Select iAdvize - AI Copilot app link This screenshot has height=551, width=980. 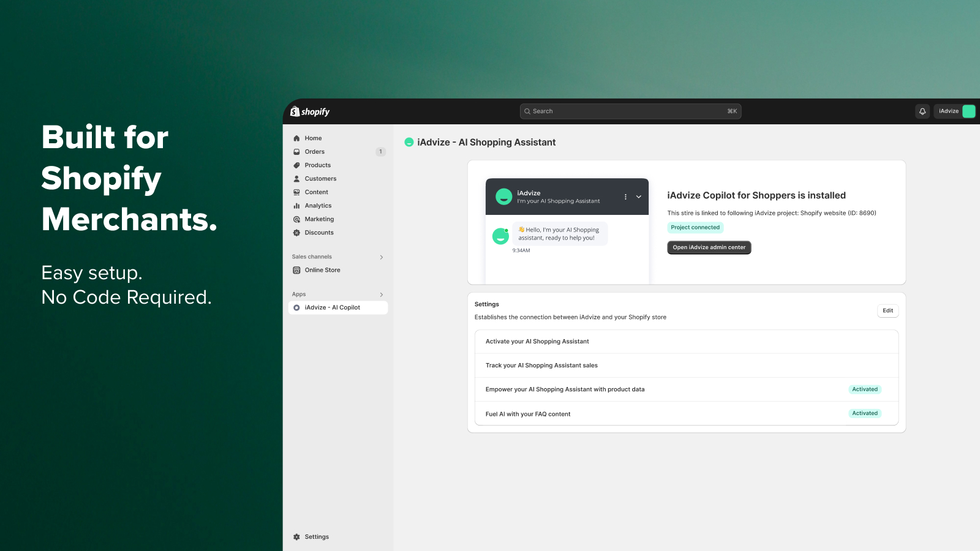(338, 308)
